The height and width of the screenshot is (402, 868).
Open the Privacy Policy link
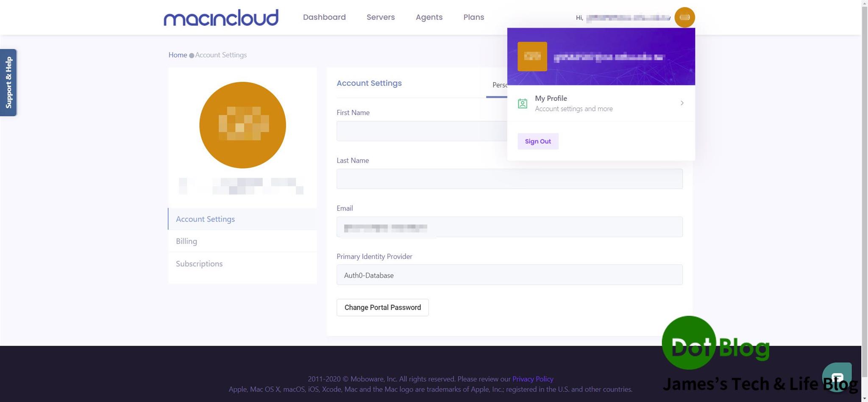point(532,379)
